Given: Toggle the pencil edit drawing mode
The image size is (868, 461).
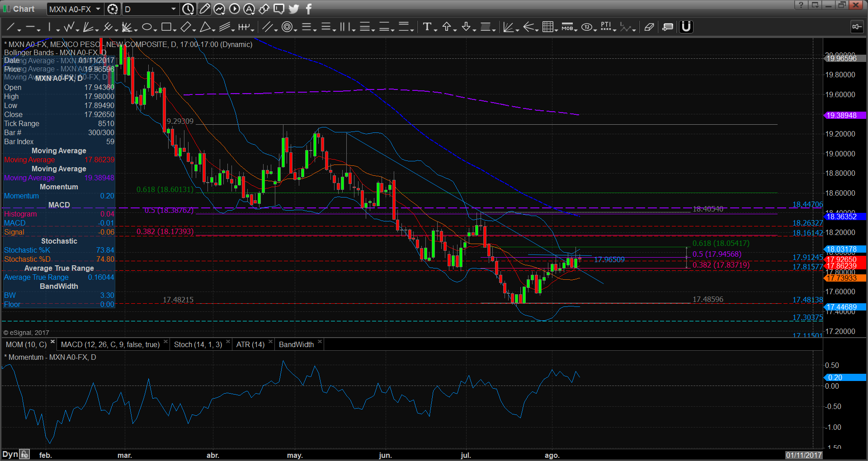Looking at the screenshot, I should coord(204,9).
